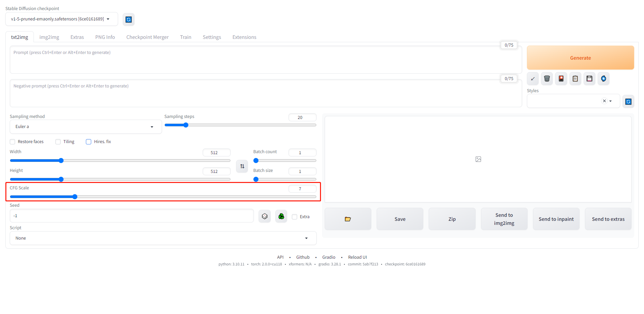Check the Hires. fix option
Screen dimensions: 644x314
coord(89,142)
